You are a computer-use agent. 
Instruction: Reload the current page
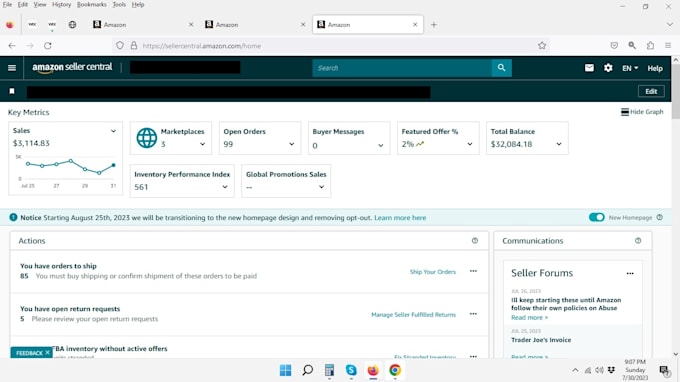48,46
